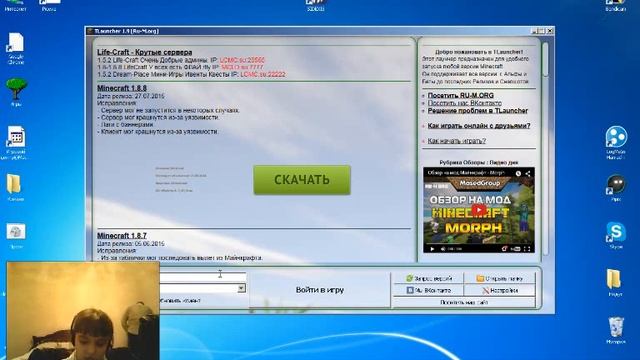Image resolution: width=640 pixels, height=360 pixels.
Task: Click the Мы ВКонтакте button
Action: pos(429,290)
